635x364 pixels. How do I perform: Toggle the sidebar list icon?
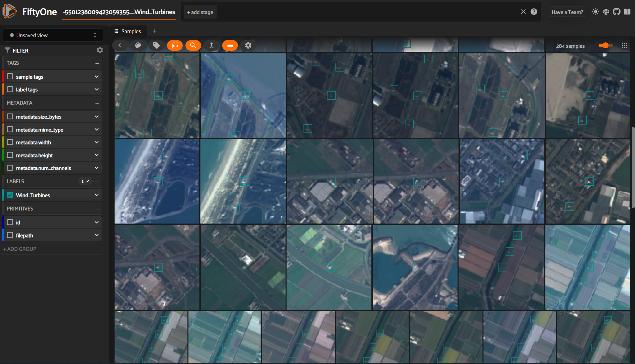(x=230, y=45)
